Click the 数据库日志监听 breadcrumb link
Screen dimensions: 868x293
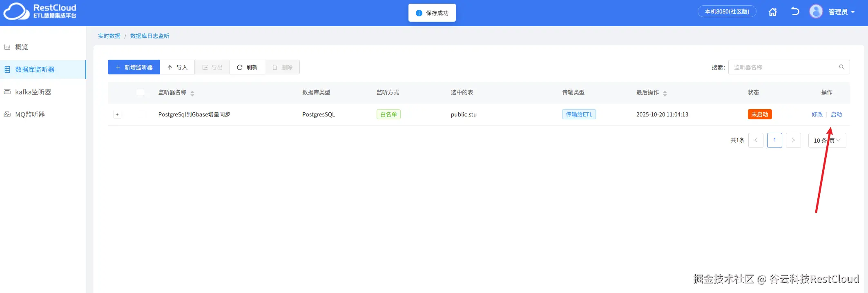pos(150,36)
